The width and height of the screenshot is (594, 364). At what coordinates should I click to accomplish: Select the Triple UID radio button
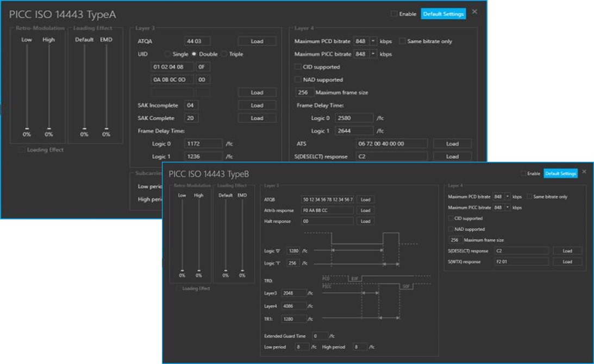click(224, 54)
